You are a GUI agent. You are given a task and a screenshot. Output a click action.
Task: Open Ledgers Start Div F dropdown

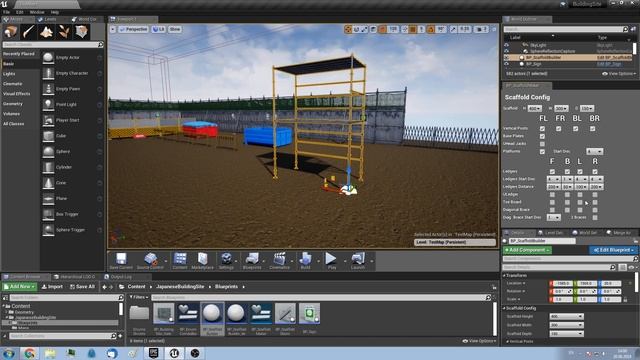[x=553, y=179]
